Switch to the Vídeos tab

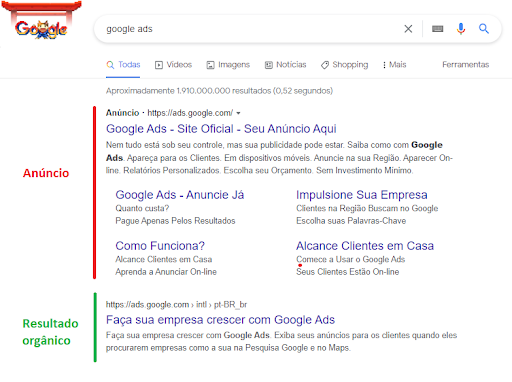[x=173, y=65]
